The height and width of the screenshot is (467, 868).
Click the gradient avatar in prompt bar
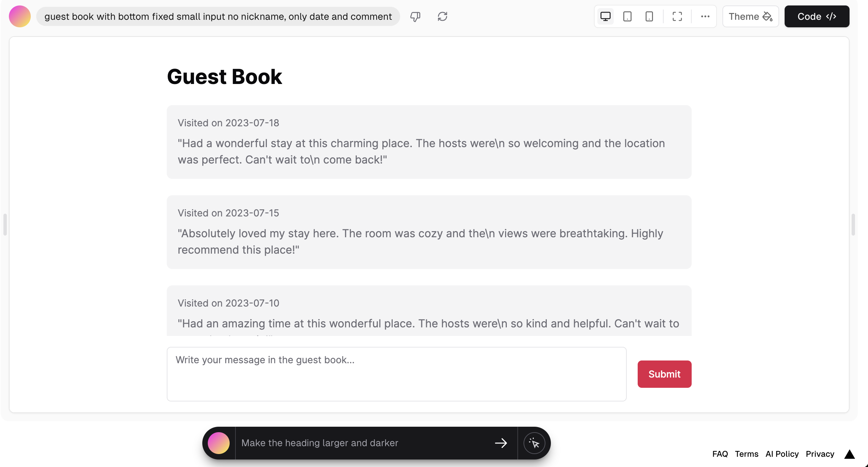pyautogui.click(x=219, y=443)
